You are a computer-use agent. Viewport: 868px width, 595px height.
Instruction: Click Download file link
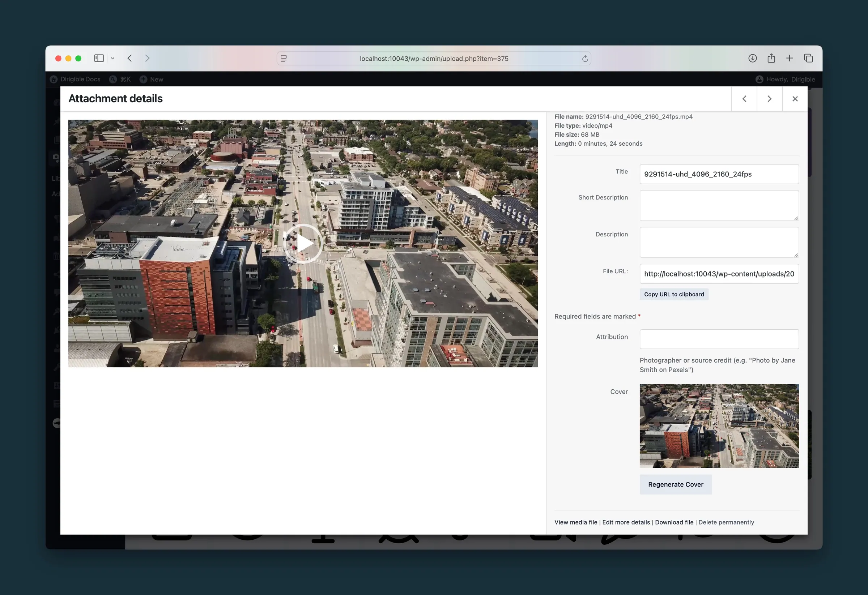tap(674, 522)
